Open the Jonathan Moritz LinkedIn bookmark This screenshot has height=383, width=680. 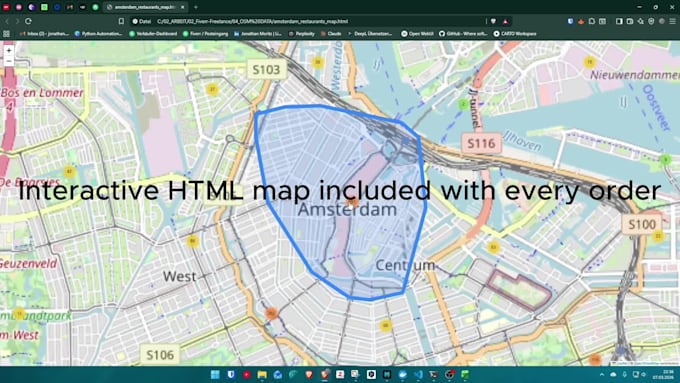pos(258,33)
